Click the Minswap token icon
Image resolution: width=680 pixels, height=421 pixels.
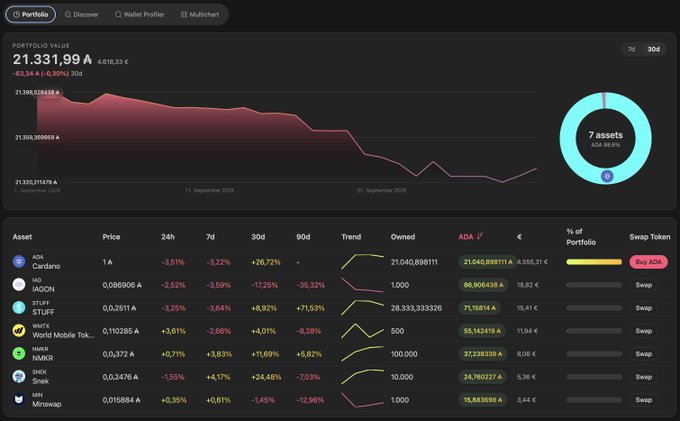pos(19,400)
